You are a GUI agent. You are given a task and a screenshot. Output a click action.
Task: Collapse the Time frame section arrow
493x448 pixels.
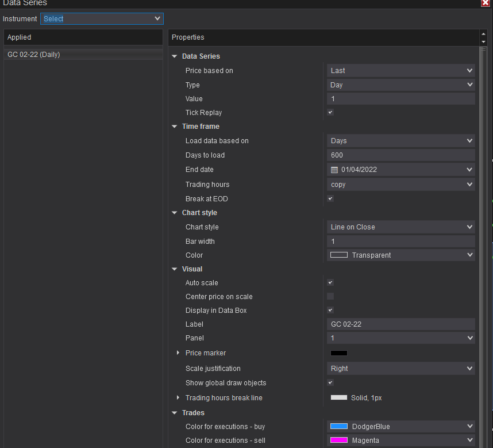tap(175, 127)
